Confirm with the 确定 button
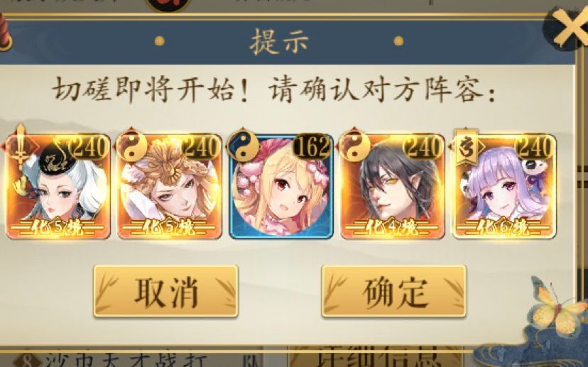This screenshot has height=367, width=588. (394, 291)
